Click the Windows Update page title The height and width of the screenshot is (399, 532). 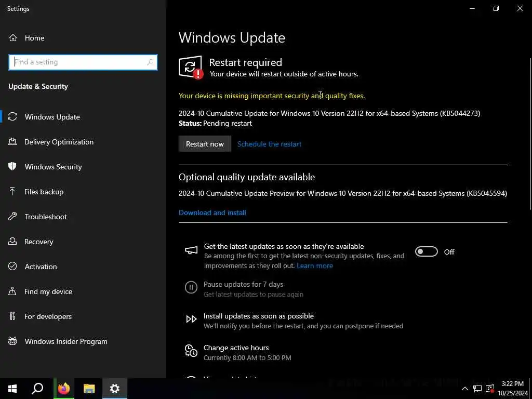coord(232,37)
